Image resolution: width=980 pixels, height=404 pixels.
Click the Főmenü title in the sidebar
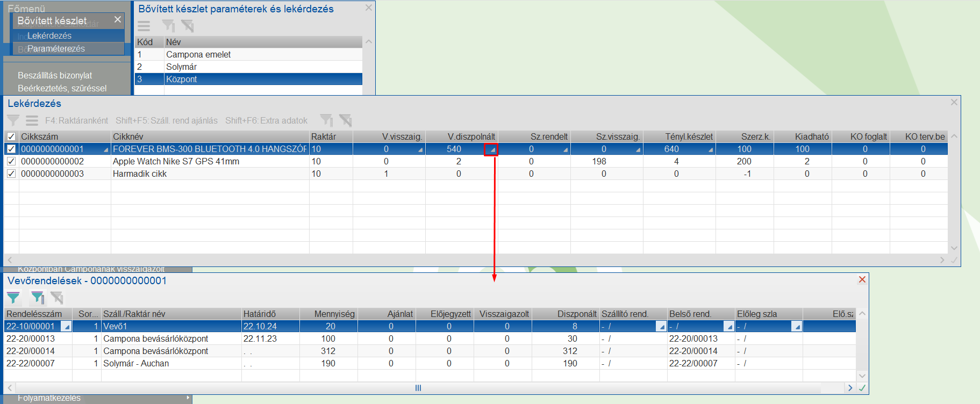(x=26, y=8)
